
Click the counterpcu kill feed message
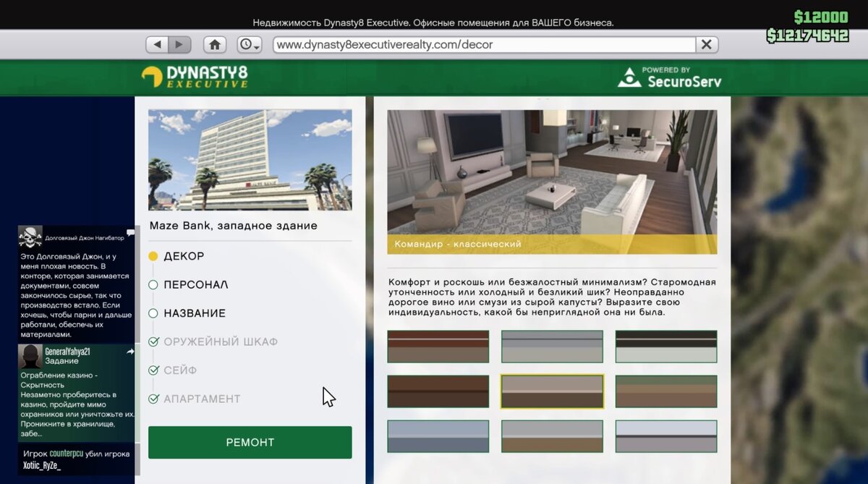pos(77,459)
